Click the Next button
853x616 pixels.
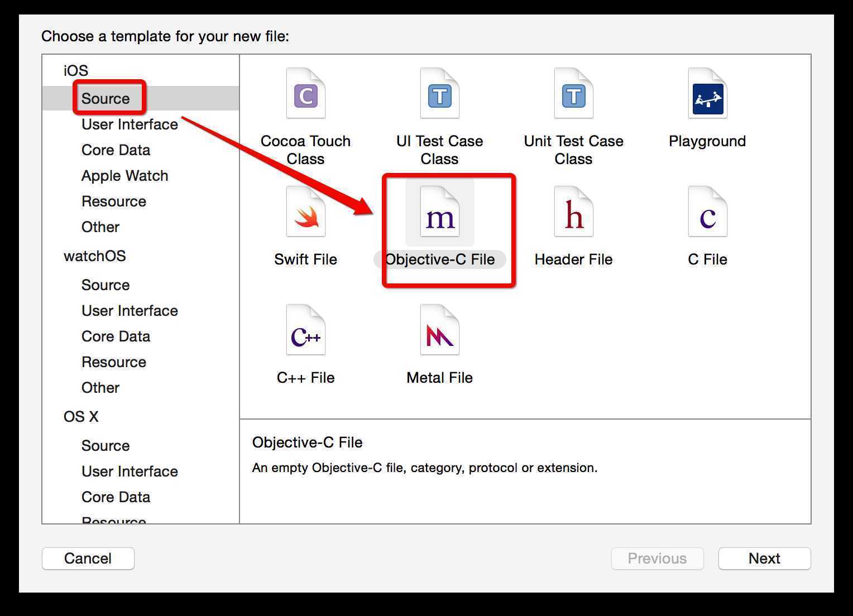[764, 559]
